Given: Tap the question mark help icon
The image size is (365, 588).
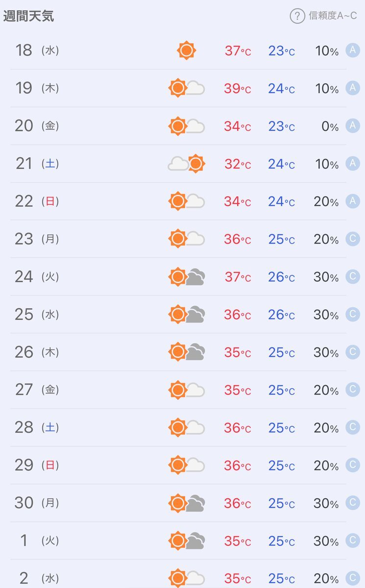Looking at the screenshot, I should click(x=297, y=16).
